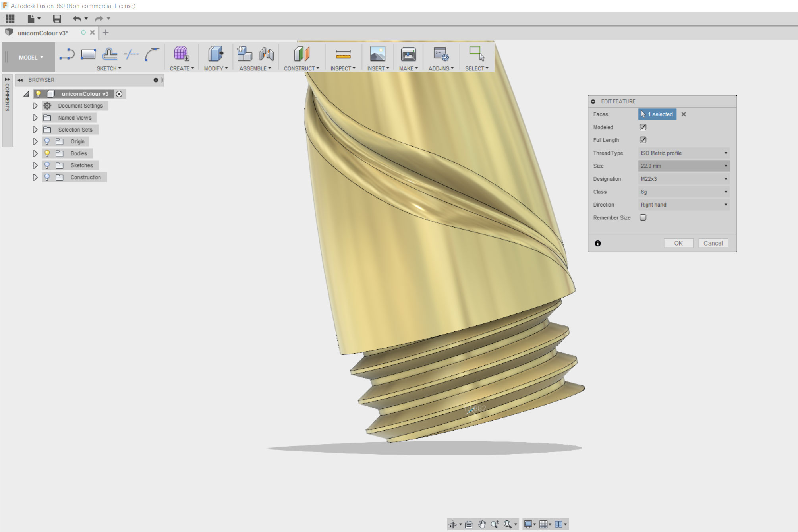798x532 pixels.
Task: Hide the Bodies folder via lightbulb
Action: 47,153
